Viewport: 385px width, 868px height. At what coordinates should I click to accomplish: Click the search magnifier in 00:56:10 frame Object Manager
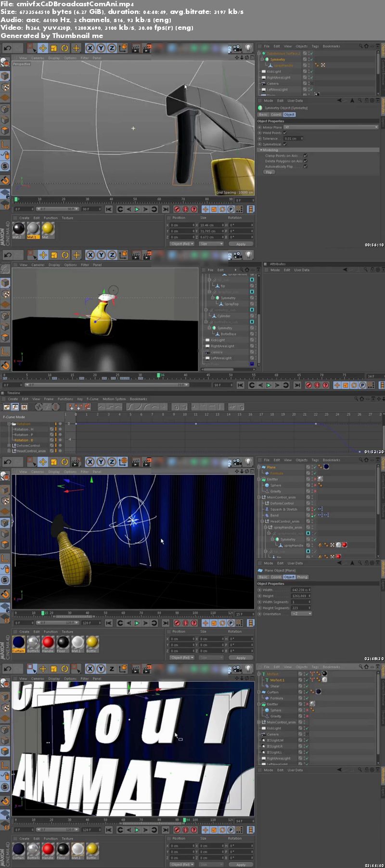pos(360,46)
